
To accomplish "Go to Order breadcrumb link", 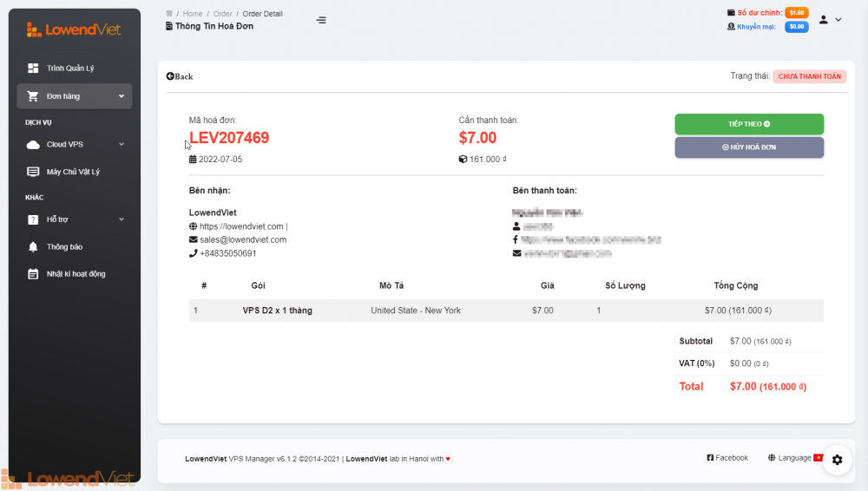I will pos(222,14).
